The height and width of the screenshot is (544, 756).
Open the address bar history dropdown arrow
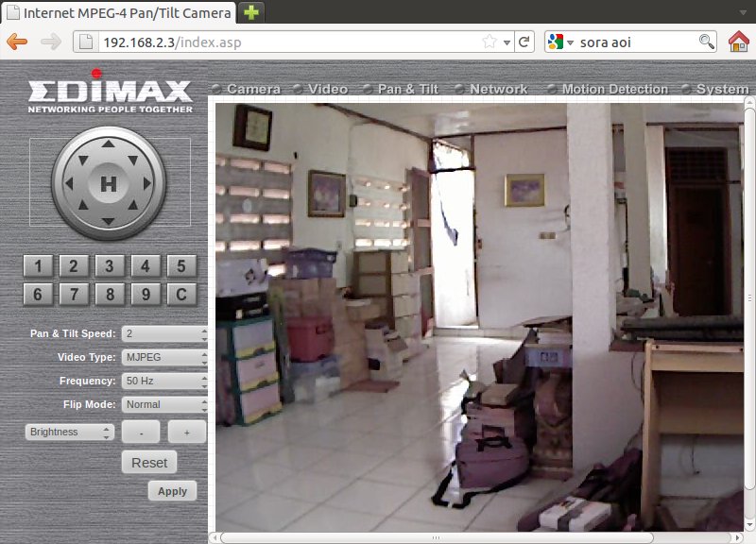tap(507, 42)
